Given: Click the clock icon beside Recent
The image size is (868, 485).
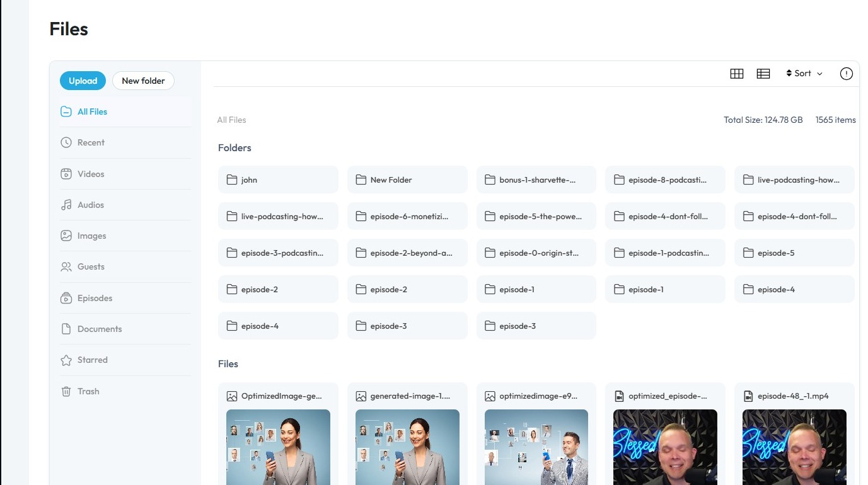Looking at the screenshot, I should (x=66, y=142).
